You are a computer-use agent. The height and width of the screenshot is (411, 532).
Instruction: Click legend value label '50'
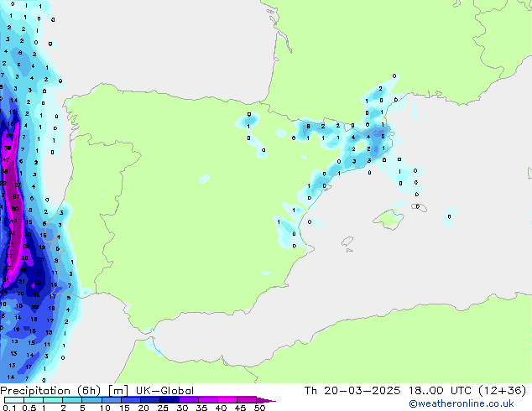tap(259, 408)
